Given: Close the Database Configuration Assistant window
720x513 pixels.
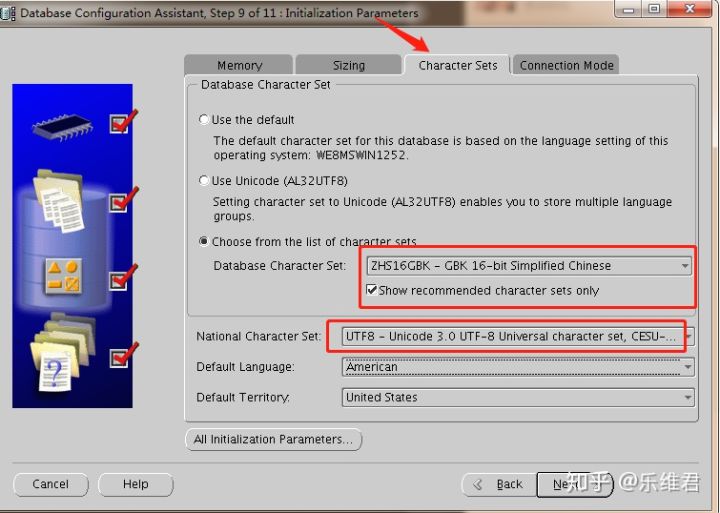Looking at the screenshot, I should click(690, 9).
